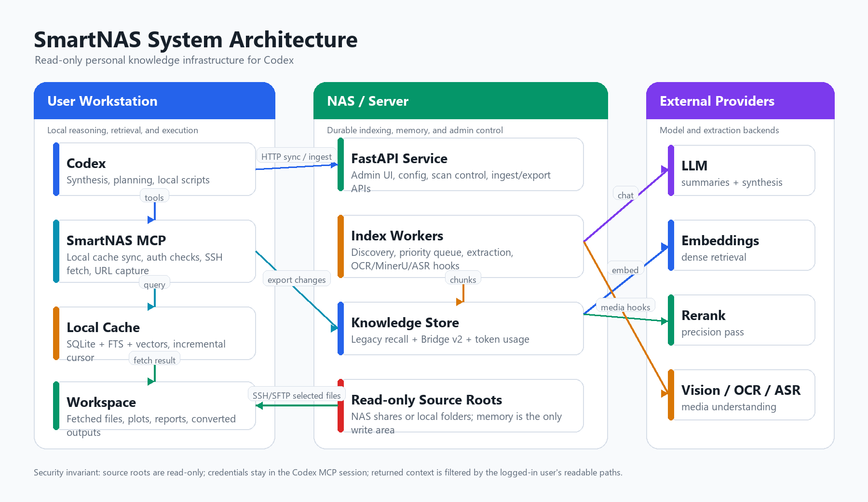Click the media hooks edge label

coord(625,307)
